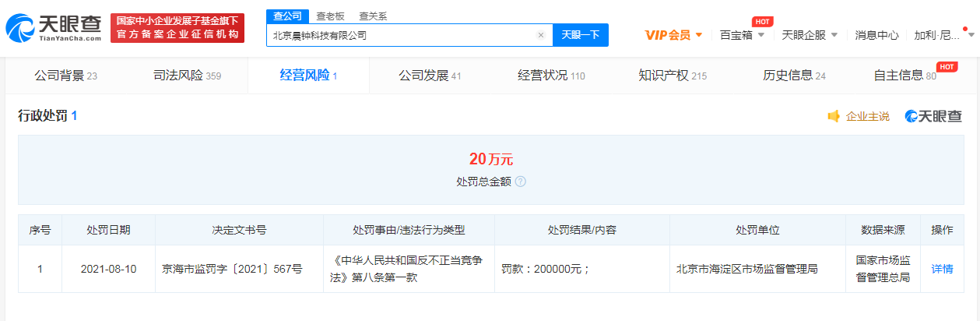The height and width of the screenshot is (321, 980).
Task: Click the 天眼查 logo in the 行政处罚 header
Action: click(x=933, y=116)
